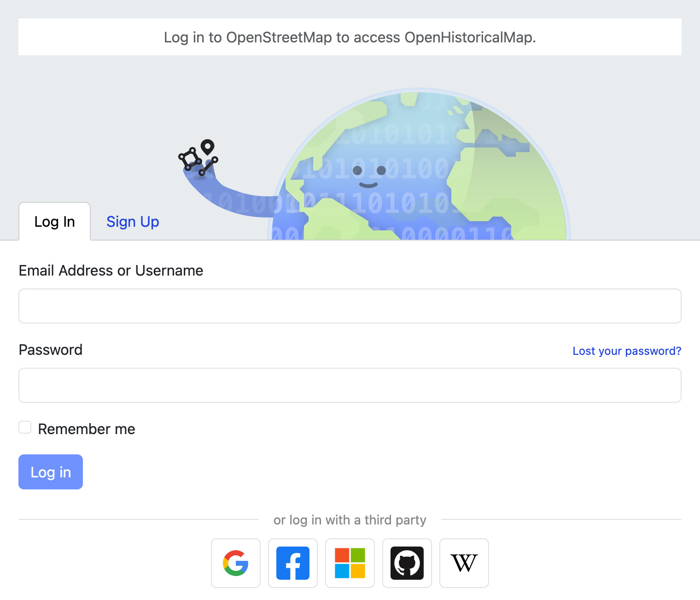Viewport: 700px width, 600px height.
Task: Focus the Email Address or Username field
Action: point(350,306)
